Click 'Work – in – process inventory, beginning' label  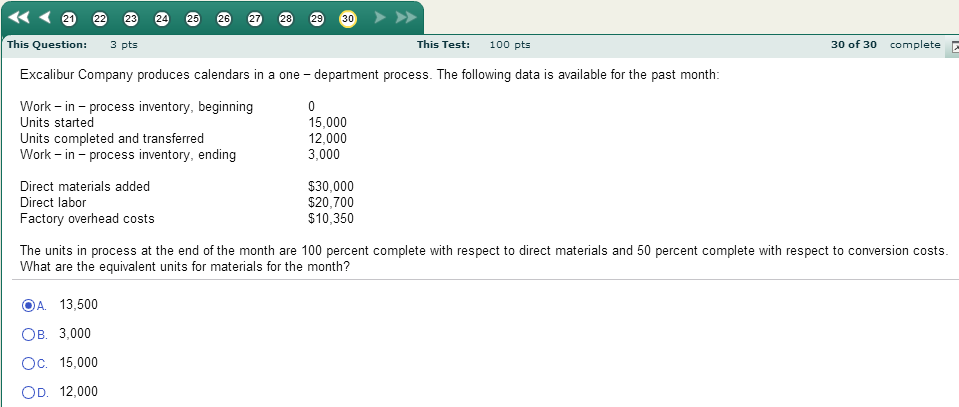136,107
